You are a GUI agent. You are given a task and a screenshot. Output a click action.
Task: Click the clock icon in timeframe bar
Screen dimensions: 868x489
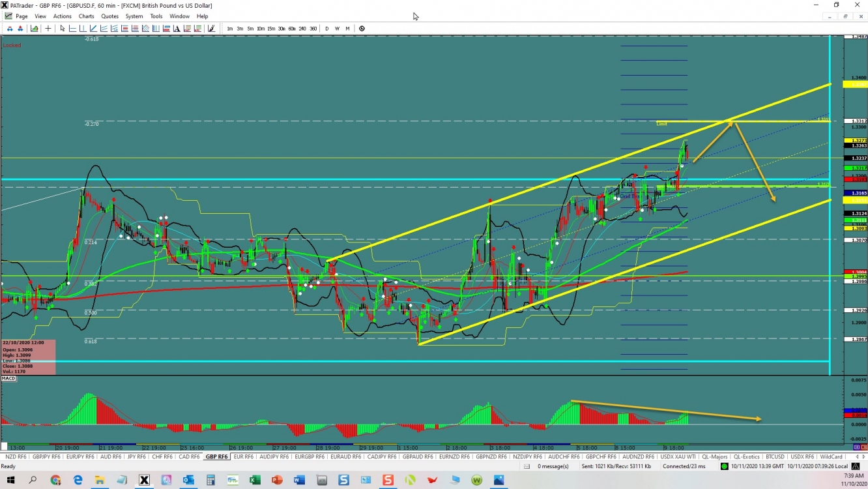pyautogui.click(x=362, y=29)
